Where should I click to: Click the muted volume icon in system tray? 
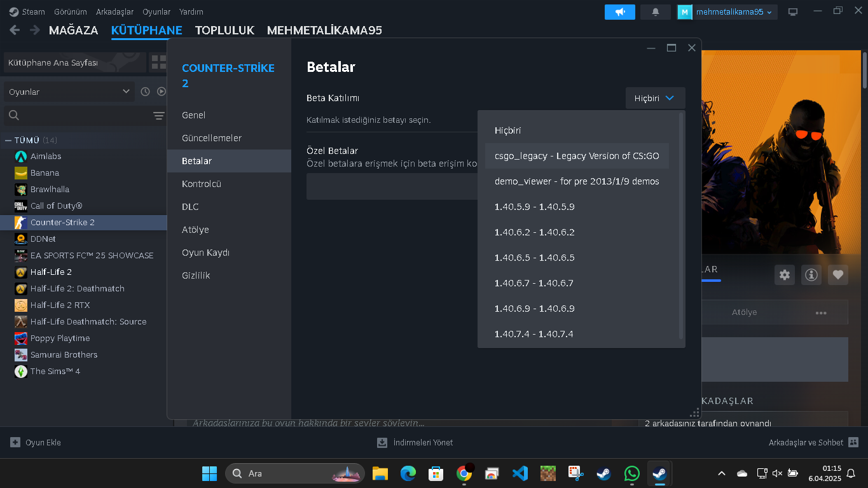click(777, 473)
